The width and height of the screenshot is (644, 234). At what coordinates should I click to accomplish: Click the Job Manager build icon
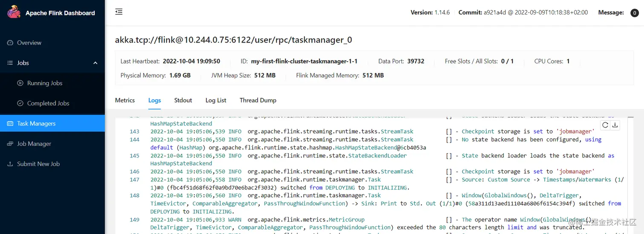[10, 144]
